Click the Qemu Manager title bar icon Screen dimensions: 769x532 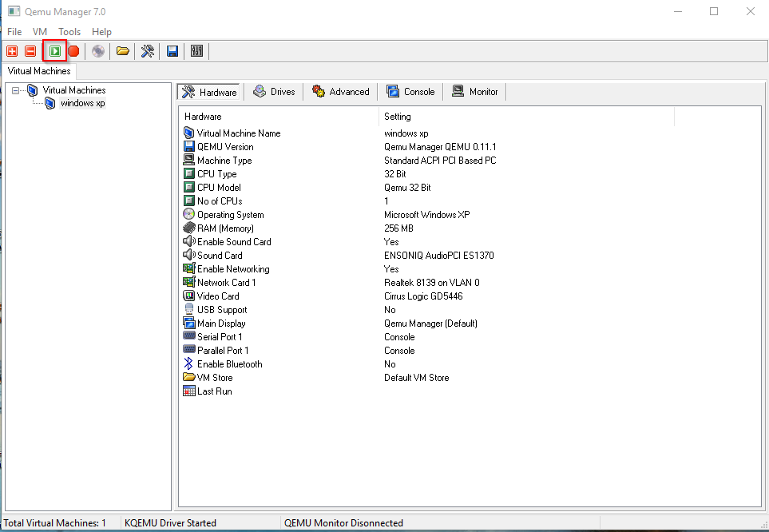[x=14, y=11]
